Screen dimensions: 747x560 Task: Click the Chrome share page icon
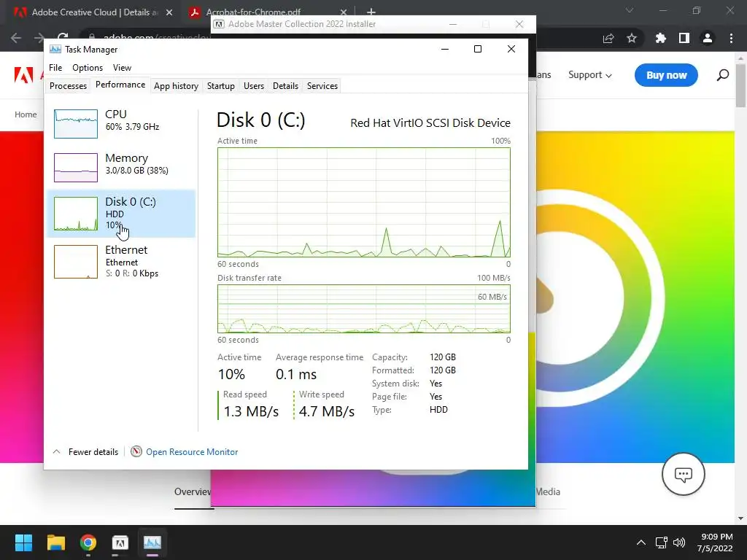click(x=608, y=38)
